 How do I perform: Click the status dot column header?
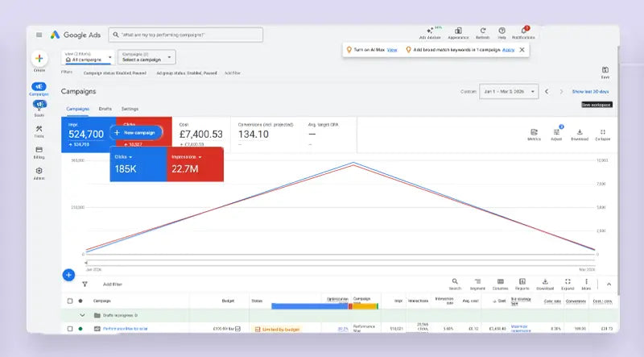click(80, 301)
